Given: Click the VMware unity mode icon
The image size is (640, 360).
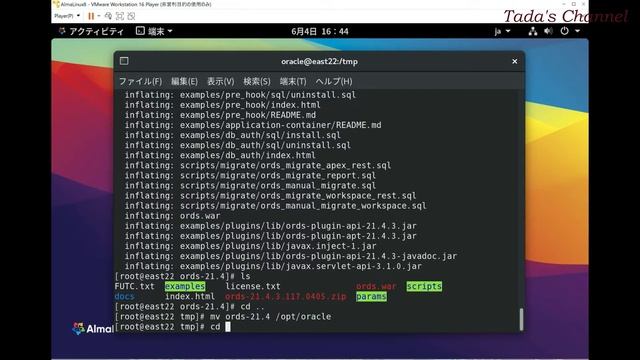Looking at the screenshot, I should click(131, 16).
